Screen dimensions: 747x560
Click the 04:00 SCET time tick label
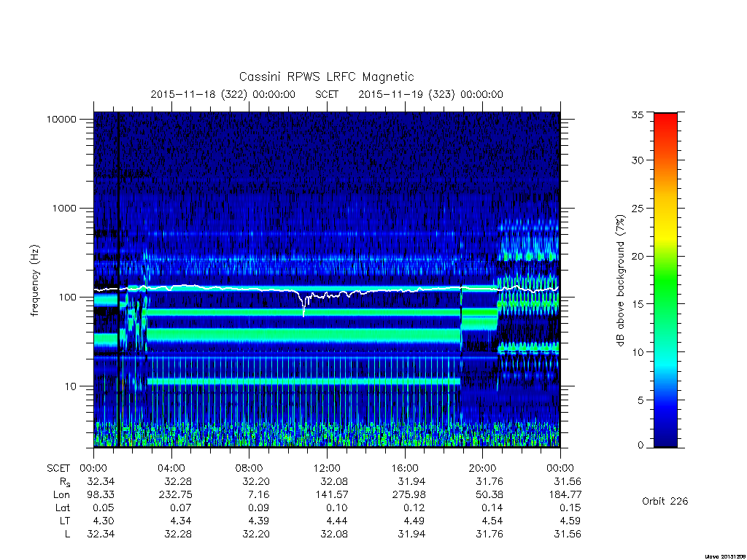[x=171, y=468]
